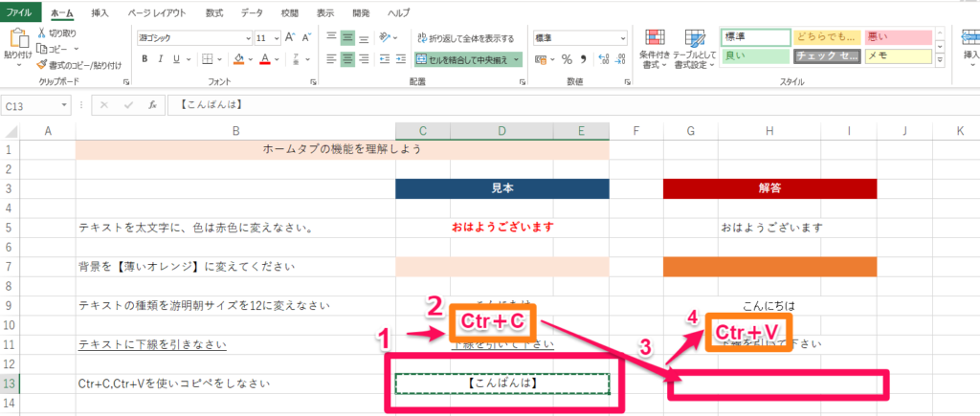
Task: Expand the font size dropdown showing 11
Action: point(275,37)
